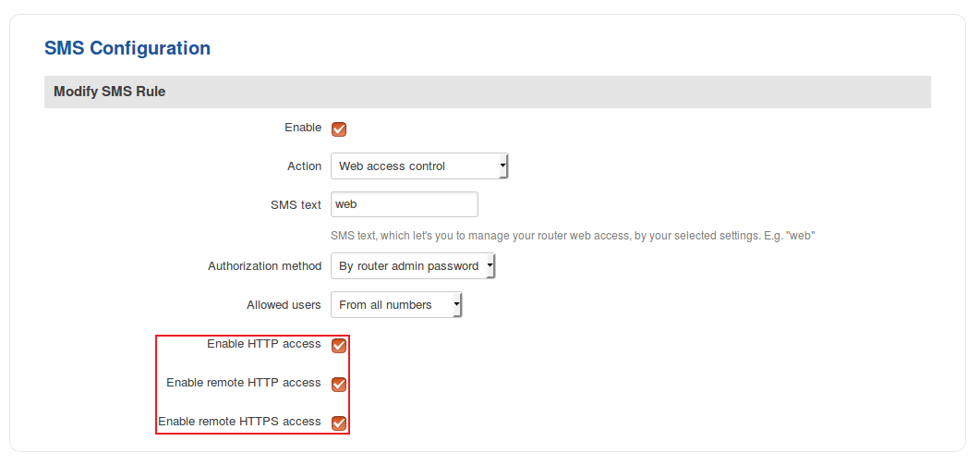Click the Enable remote HTTPS access label
980x466 pixels.
coord(239,422)
